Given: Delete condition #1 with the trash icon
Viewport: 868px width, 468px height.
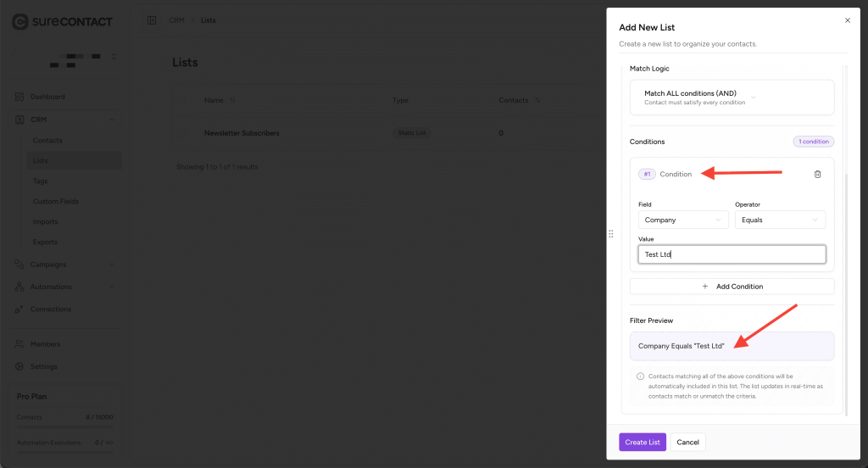Looking at the screenshot, I should 817,175.
